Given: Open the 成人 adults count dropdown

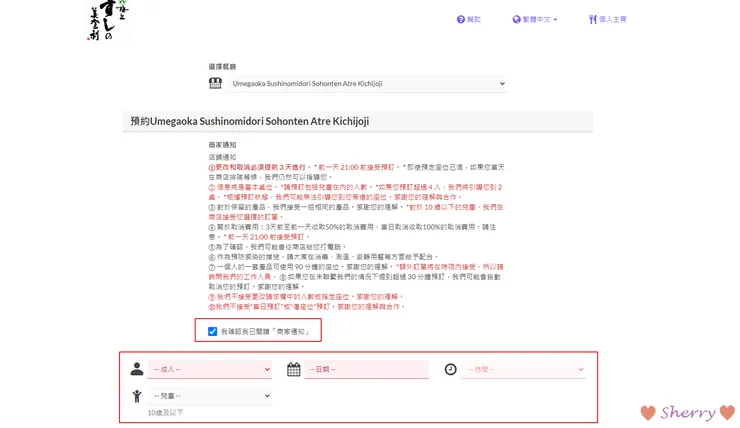Looking at the screenshot, I should click(210, 369).
